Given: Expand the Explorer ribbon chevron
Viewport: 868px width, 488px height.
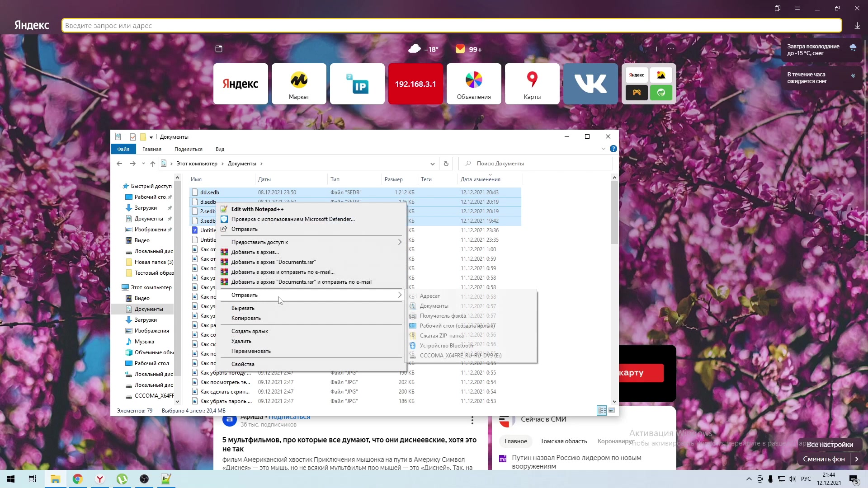Looking at the screenshot, I should pos(603,149).
